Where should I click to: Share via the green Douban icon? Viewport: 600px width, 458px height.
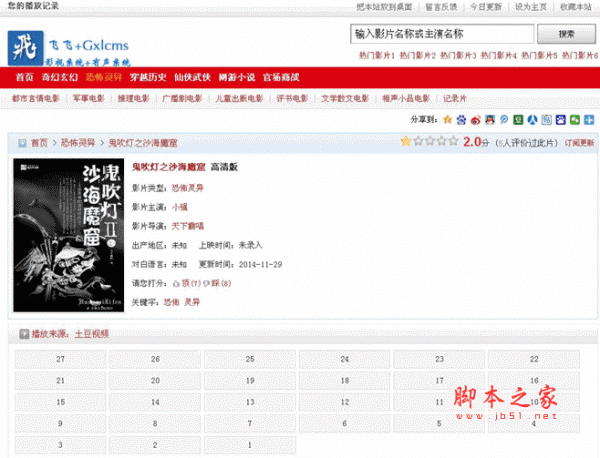518,120
